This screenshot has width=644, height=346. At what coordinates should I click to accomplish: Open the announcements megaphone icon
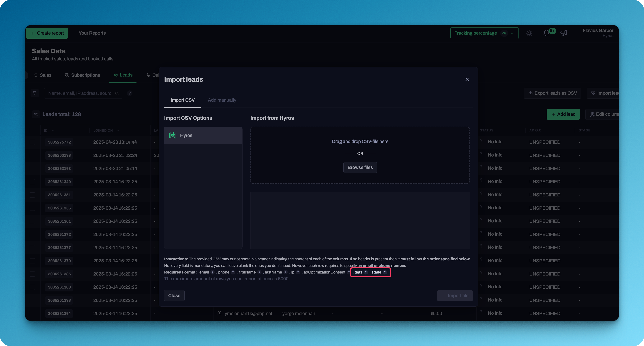[x=563, y=33]
